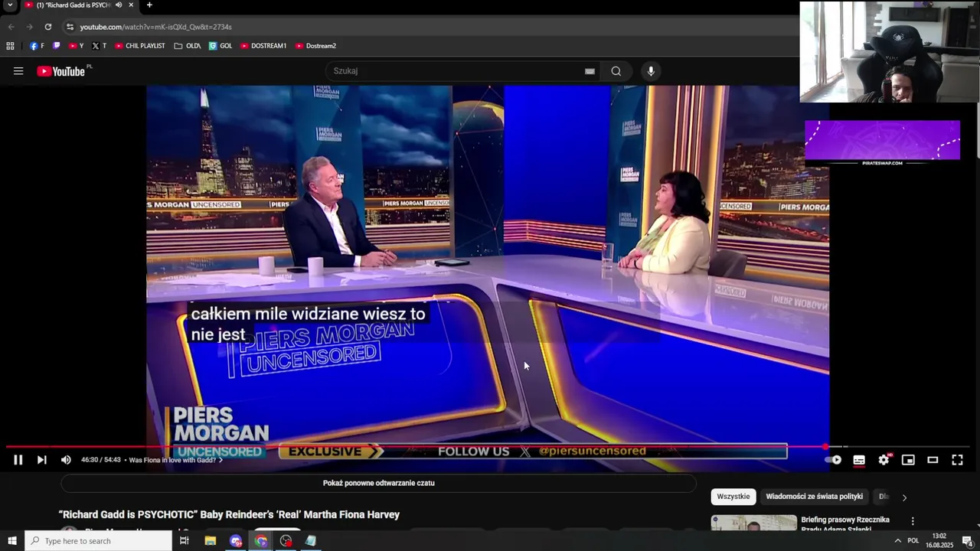The height and width of the screenshot is (551, 980).
Task: Open the tab search dropdown arrow
Action: (10, 5)
